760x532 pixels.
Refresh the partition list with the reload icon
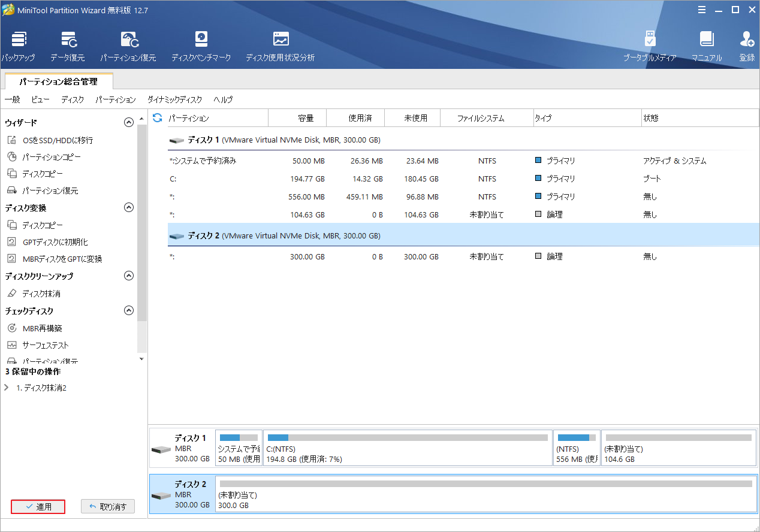(x=158, y=118)
